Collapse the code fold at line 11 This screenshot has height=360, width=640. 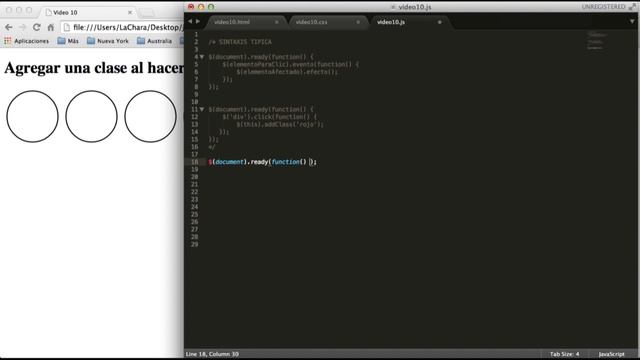[202, 109]
